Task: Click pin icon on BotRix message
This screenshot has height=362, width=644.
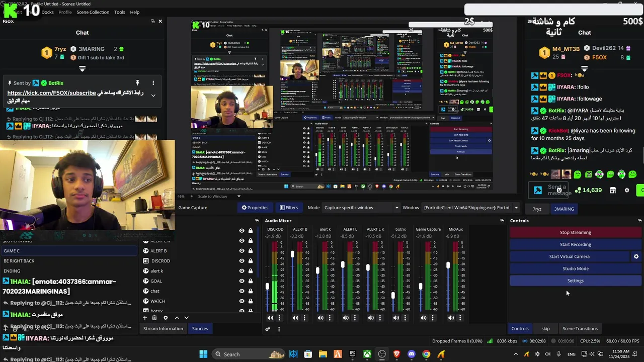Action: coord(137,82)
